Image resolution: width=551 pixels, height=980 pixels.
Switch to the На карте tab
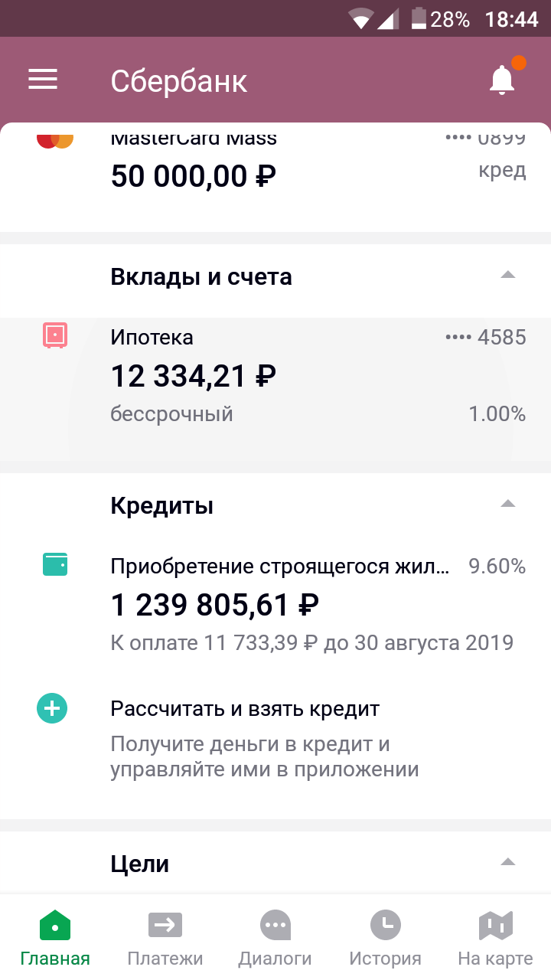(x=495, y=939)
